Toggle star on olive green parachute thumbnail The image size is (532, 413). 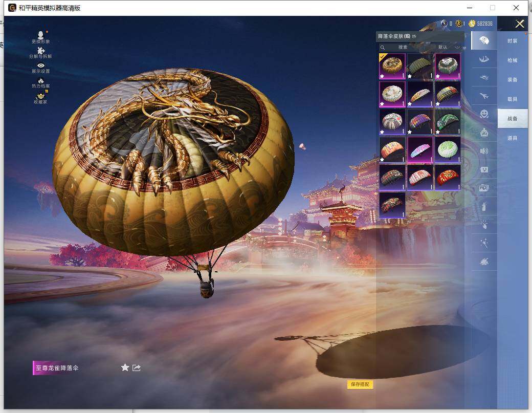pos(410,76)
